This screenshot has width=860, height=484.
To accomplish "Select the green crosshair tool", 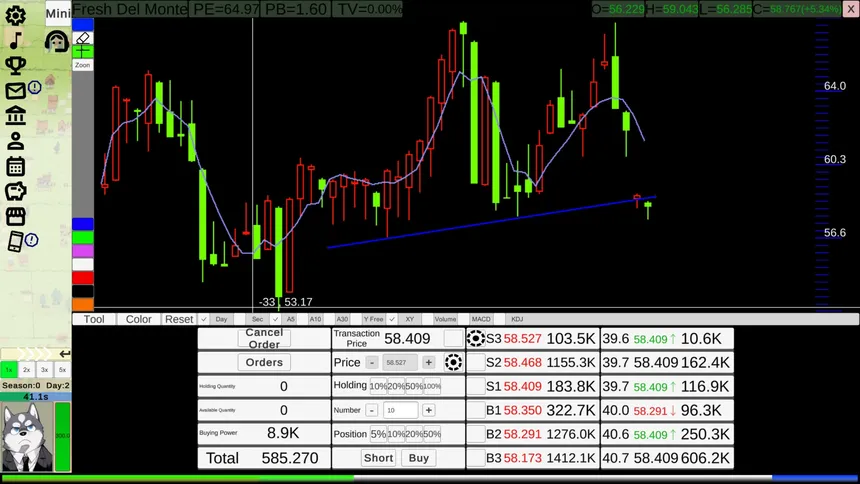I will 83,52.
